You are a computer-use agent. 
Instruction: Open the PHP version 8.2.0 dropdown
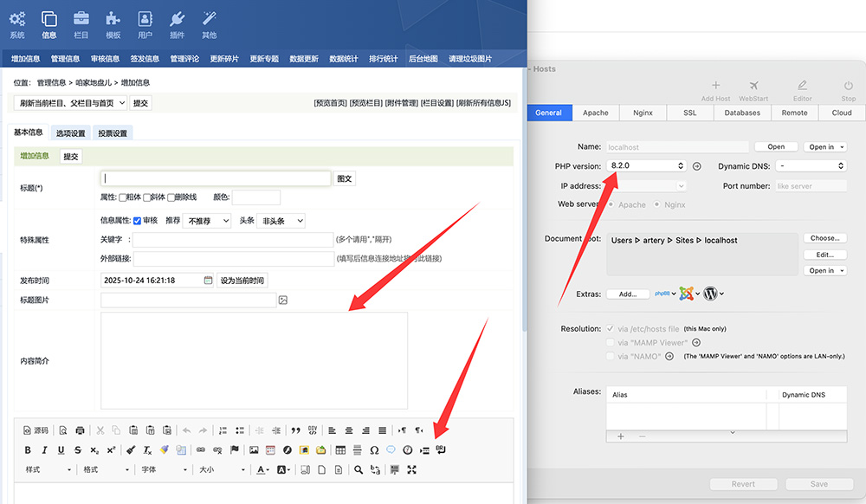pyautogui.click(x=646, y=165)
